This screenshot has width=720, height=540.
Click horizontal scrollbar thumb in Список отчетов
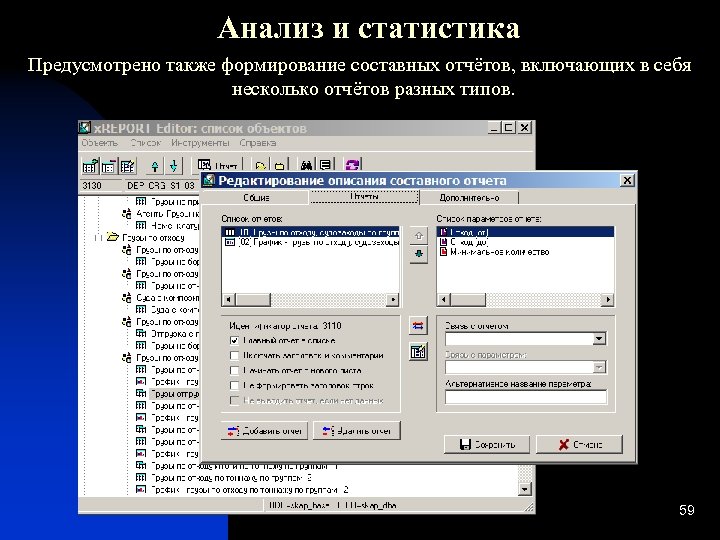(253, 300)
